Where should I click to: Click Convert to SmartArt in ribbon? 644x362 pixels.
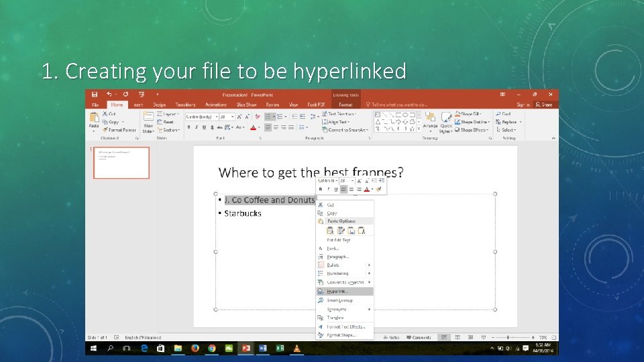tap(345, 129)
